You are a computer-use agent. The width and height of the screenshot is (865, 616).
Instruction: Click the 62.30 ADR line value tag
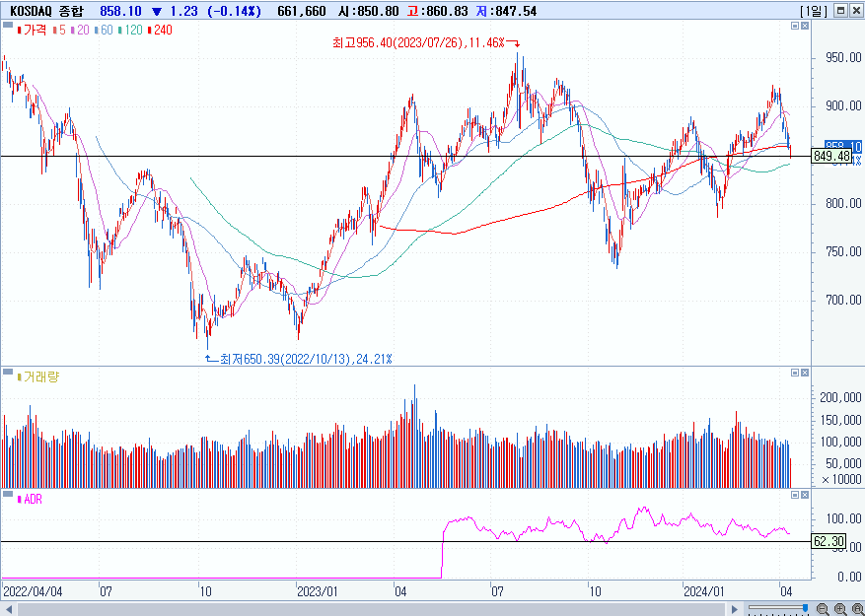(x=829, y=541)
